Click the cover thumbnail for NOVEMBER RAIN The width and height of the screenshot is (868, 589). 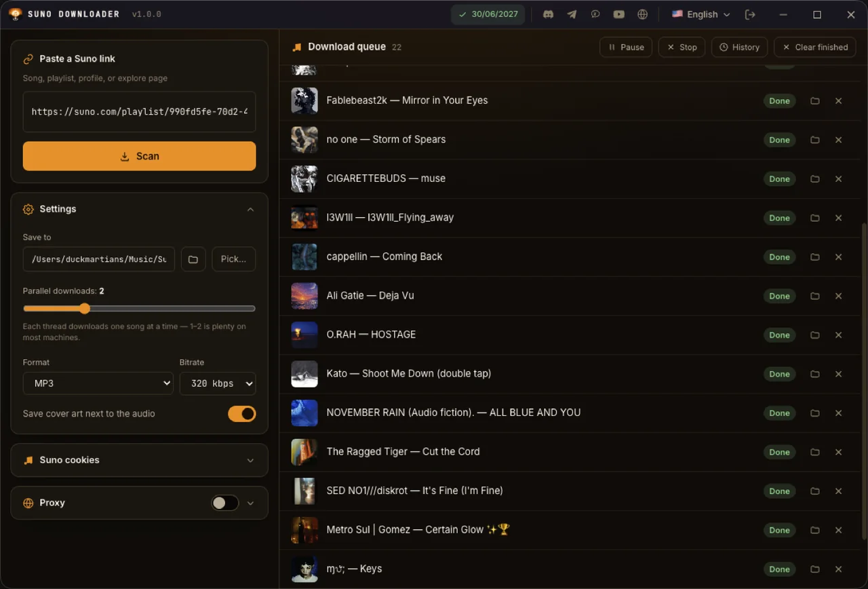[x=304, y=413]
